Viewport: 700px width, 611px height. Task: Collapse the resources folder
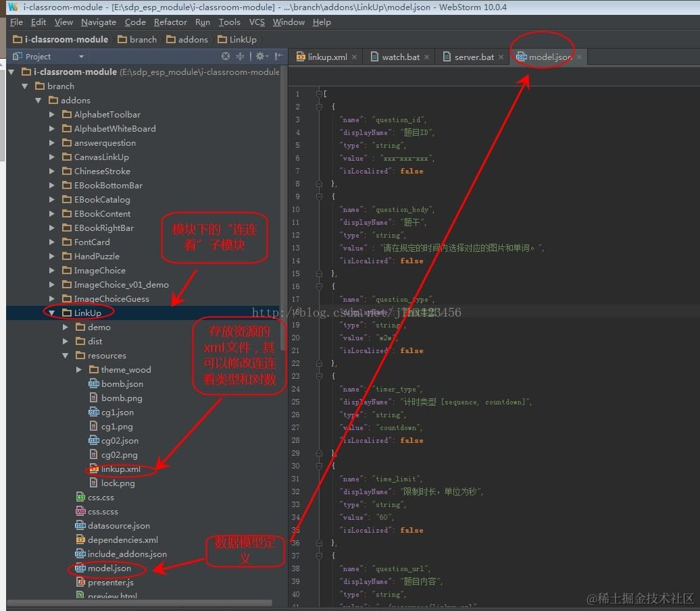[66, 355]
